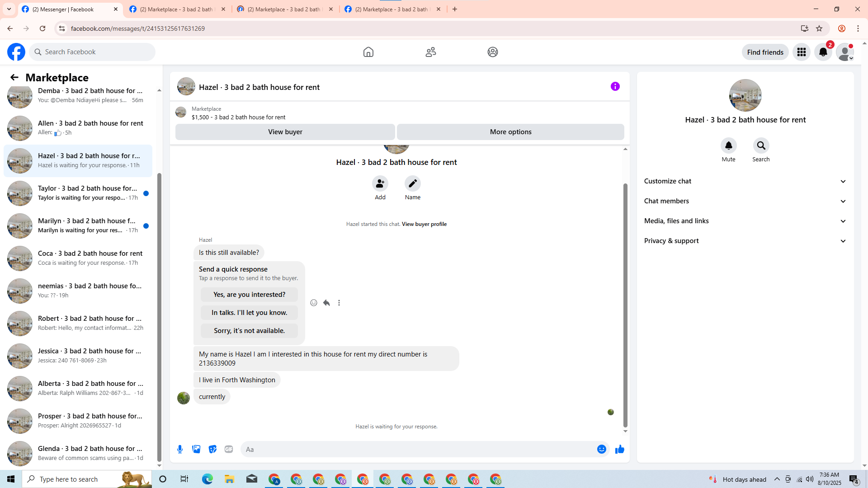The height and width of the screenshot is (488, 868).
Task: Send quick reply "Yes, are you interested?"
Action: tap(249, 295)
